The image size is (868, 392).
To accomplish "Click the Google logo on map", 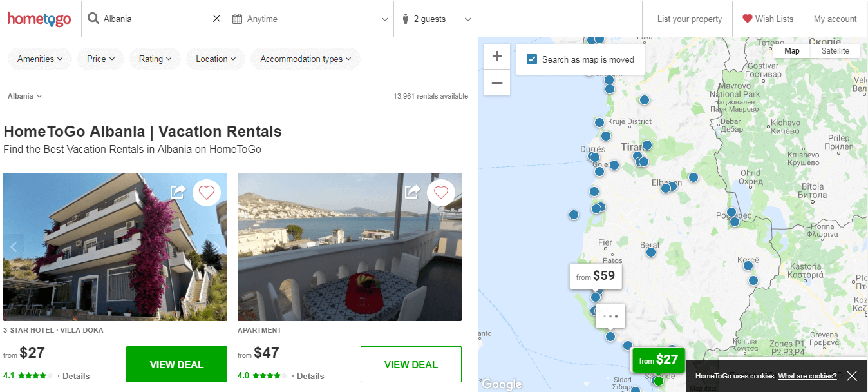I will [x=502, y=384].
